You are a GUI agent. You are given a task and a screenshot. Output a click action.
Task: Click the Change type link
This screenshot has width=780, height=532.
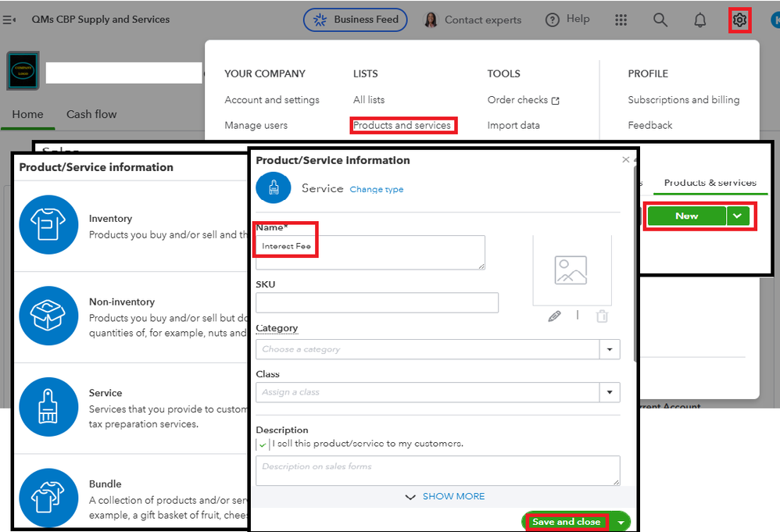point(376,189)
